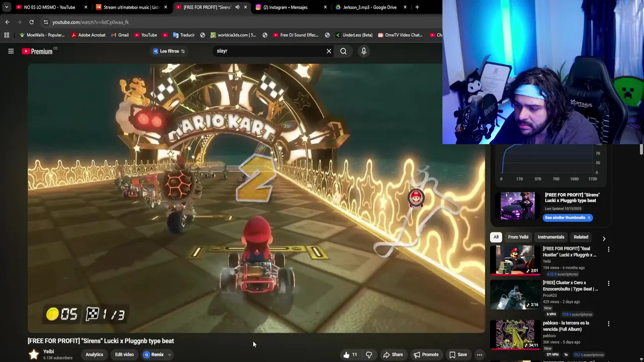Click the sidebar scrollbar thumb
The height and width of the screenshot is (362, 644).
click(641, 149)
